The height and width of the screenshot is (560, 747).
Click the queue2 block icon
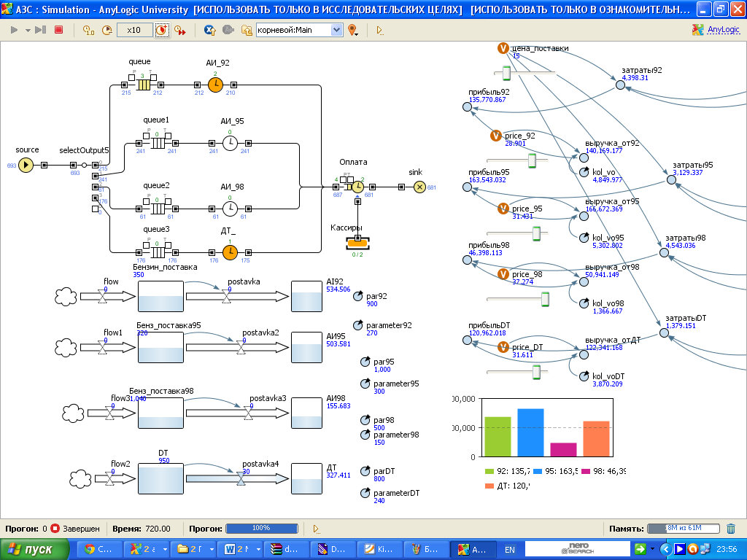158,209
